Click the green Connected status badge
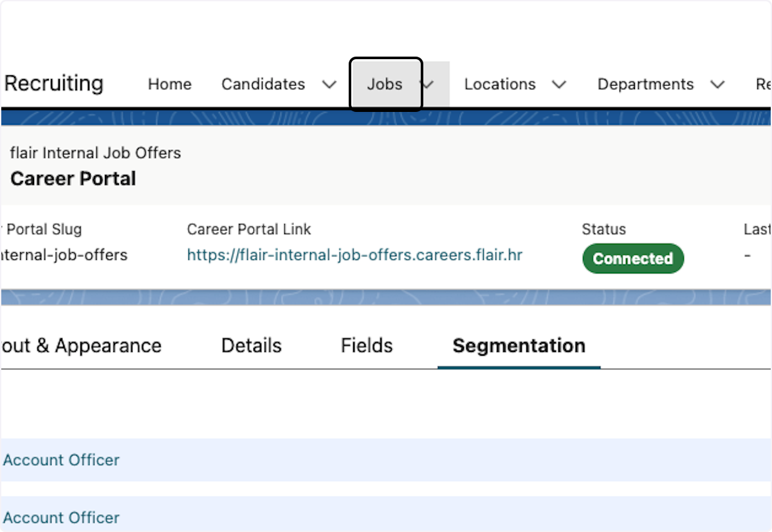The height and width of the screenshot is (532, 772). point(633,259)
